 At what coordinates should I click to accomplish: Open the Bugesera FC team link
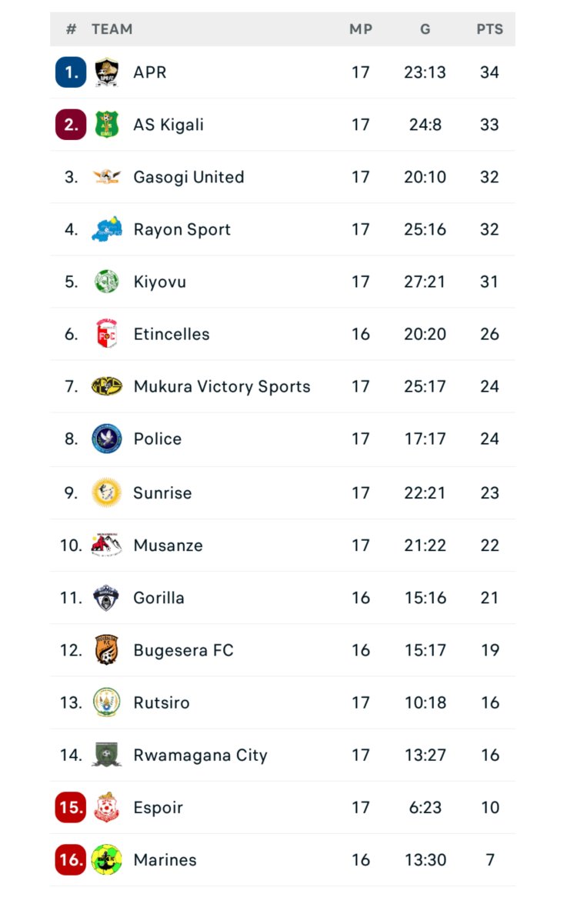coord(183,650)
